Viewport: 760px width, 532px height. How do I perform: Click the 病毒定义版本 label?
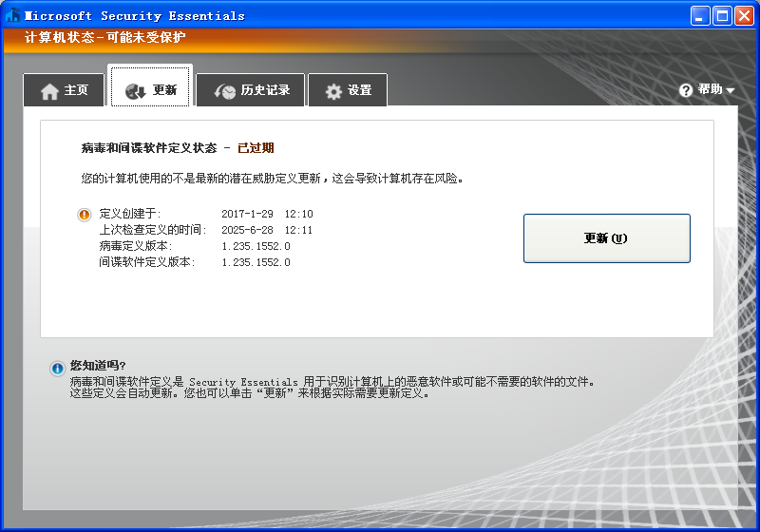tap(136, 246)
